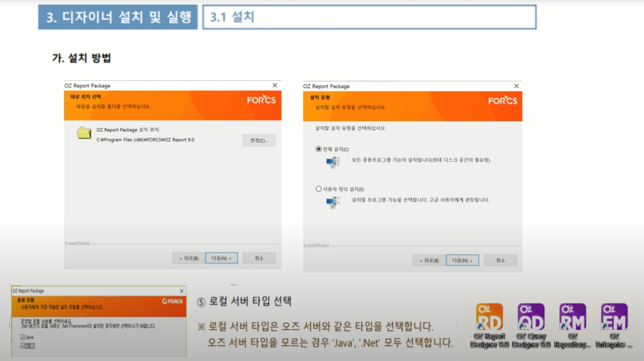Click the '3. 디자이너 설치 및 실행' header
644x361 pixels.
pos(118,17)
